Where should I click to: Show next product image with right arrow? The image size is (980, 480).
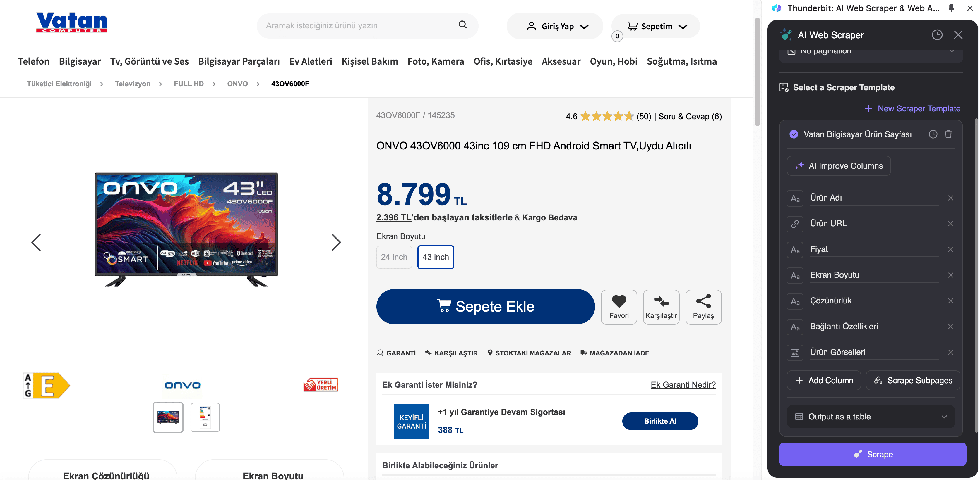[335, 242]
